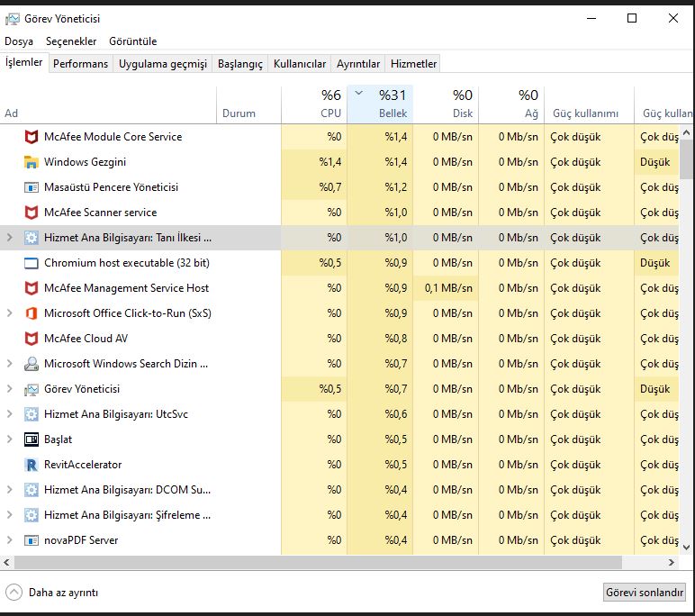This screenshot has width=695, height=616.
Task: Open the Başlangıç tab
Action: pos(240,64)
